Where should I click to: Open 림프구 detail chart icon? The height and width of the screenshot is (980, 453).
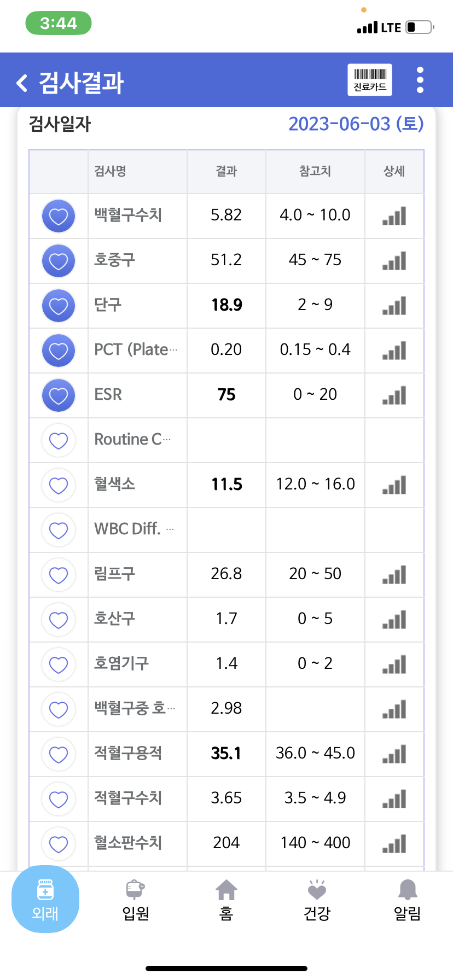[394, 575]
